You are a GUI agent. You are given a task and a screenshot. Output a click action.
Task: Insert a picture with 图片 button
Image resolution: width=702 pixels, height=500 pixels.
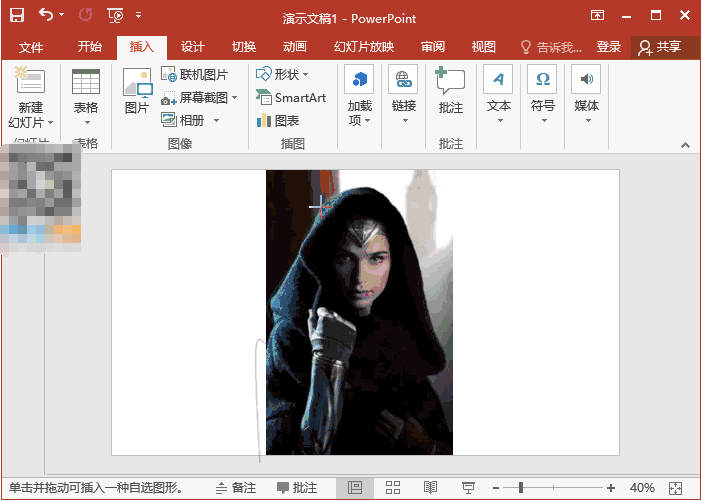(x=137, y=91)
